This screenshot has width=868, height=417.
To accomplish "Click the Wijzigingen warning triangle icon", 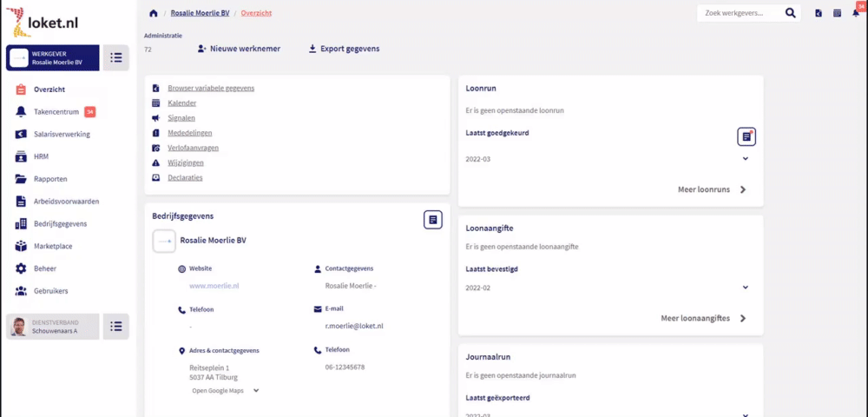I will 156,162.
